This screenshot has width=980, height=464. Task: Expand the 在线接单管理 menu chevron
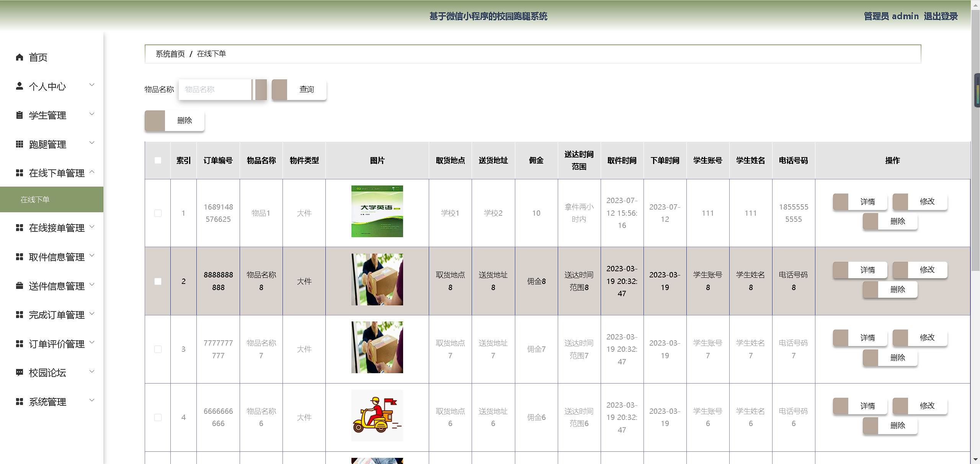coord(92,227)
